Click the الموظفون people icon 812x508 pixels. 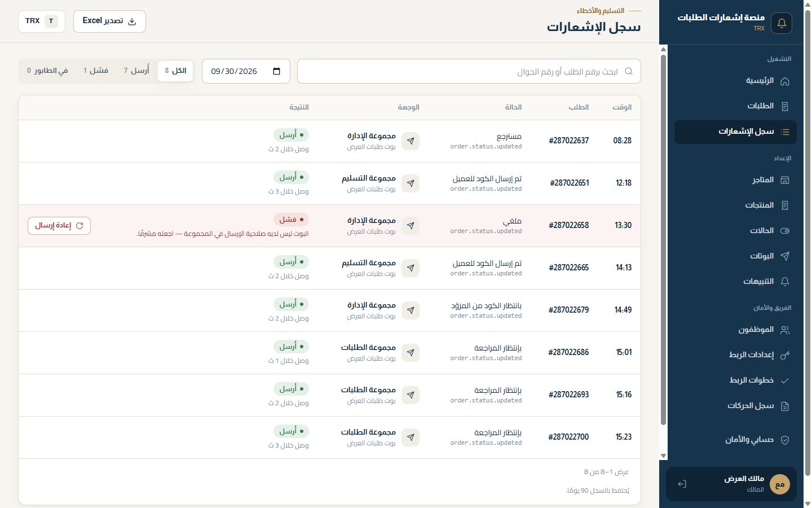(784, 330)
